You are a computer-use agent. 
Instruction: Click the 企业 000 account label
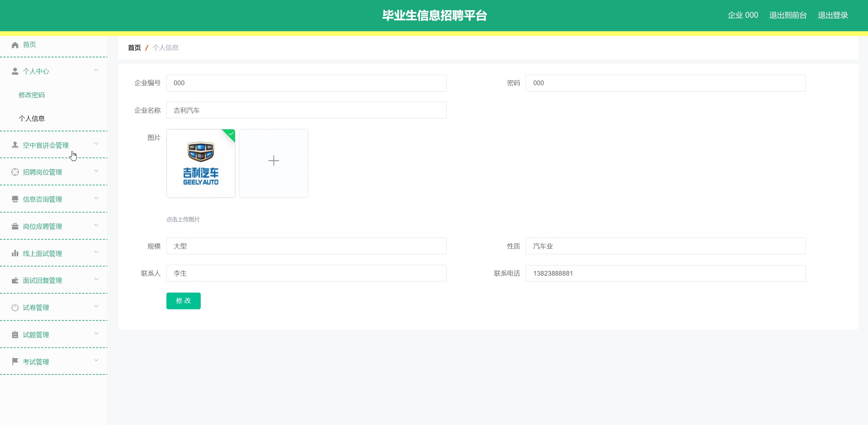[743, 15]
